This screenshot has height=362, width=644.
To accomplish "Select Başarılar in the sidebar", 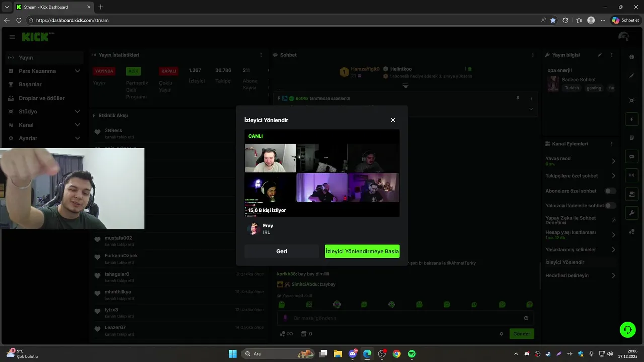I will pyautogui.click(x=44, y=84).
